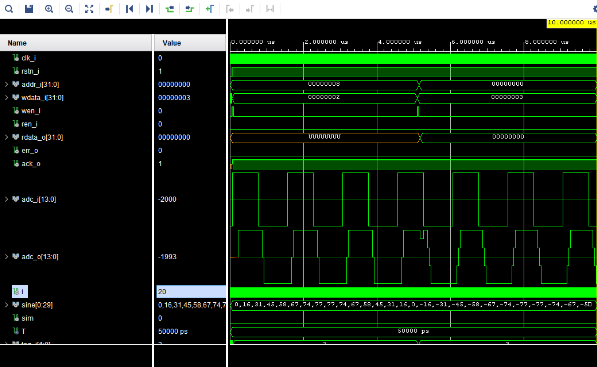Image resolution: width=597 pixels, height=367 pixels.
Task: Click the greyed swap cursors icon
Action: (x=270, y=9)
